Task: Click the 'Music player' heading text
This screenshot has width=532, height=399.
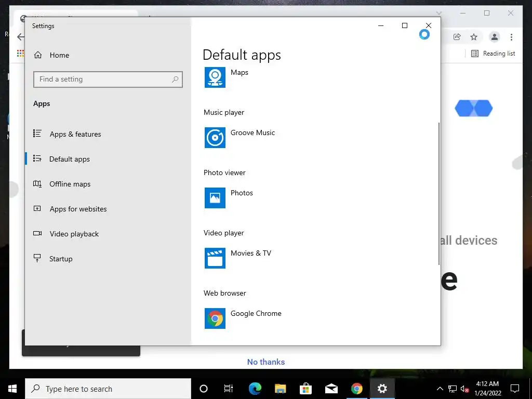Action: pyautogui.click(x=223, y=112)
